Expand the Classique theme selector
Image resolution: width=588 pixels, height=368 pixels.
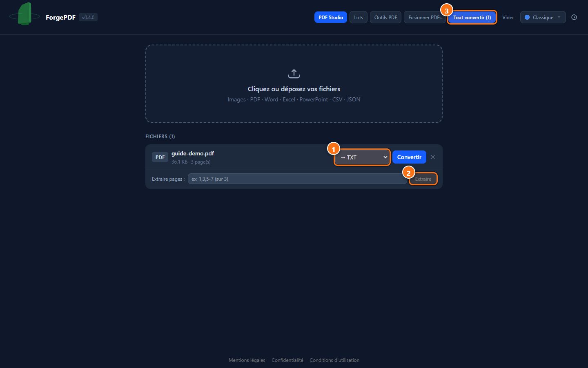point(543,17)
